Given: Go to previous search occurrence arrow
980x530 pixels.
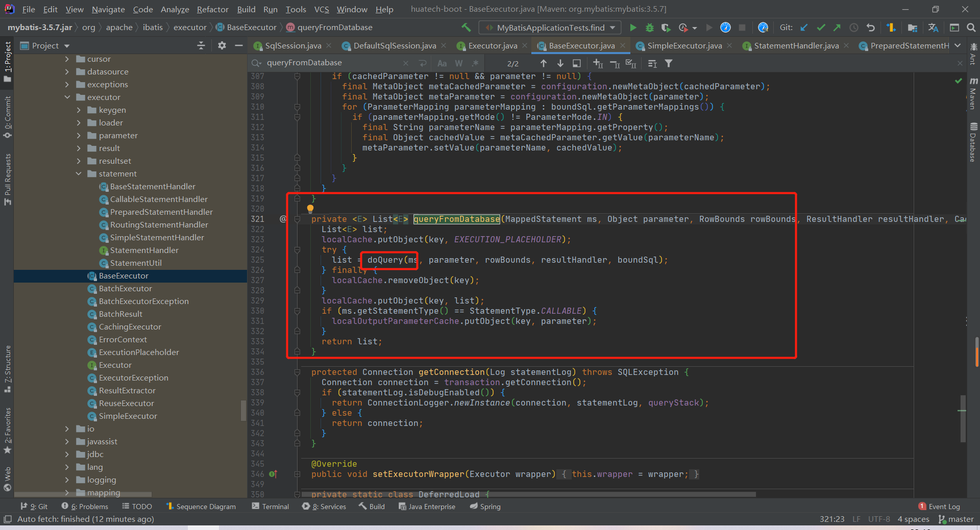Looking at the screenshot, I should (544, 63).
